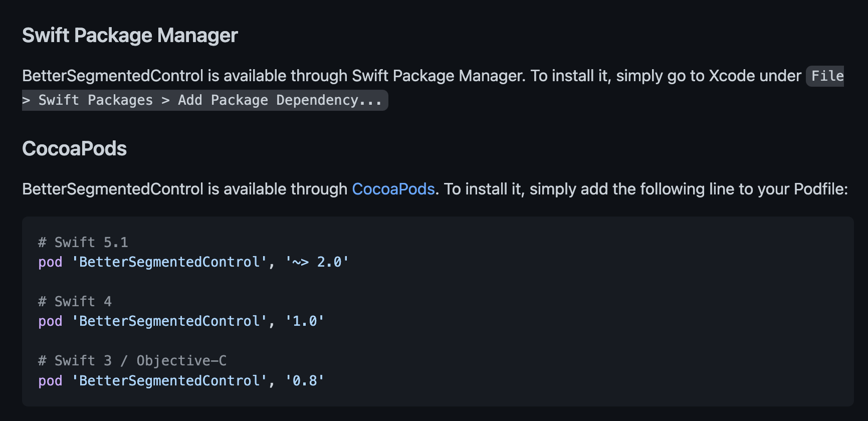The width and height of the screenshot is (868, 421).
Task: Click the '# Swift 5.1' code comment
Action: click(x=83, y=243)
